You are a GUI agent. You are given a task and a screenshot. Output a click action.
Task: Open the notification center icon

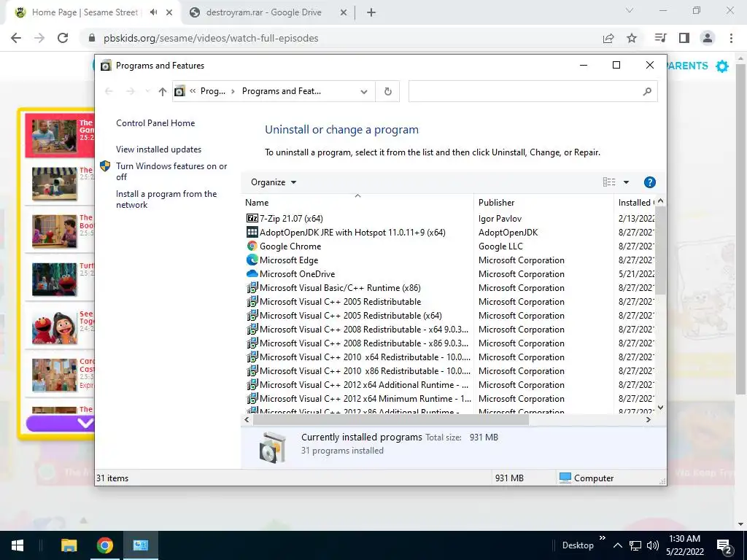point(724,545)
